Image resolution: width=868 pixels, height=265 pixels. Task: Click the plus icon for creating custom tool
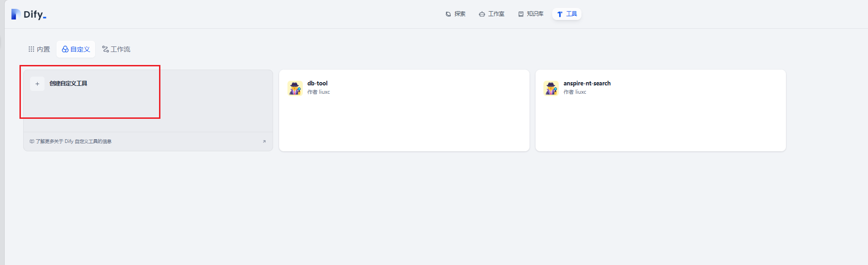tap(37, 84)
